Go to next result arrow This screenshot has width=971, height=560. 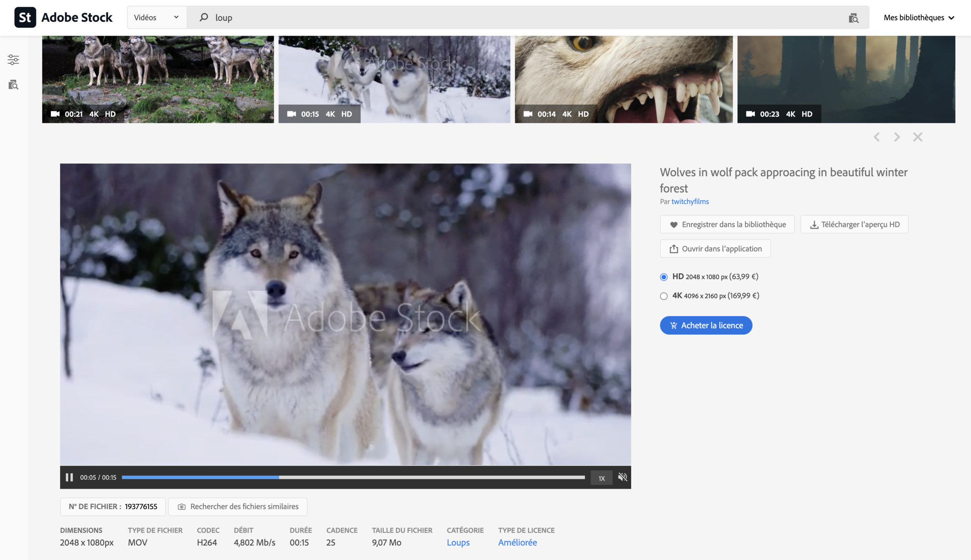(x=897, y=137)
